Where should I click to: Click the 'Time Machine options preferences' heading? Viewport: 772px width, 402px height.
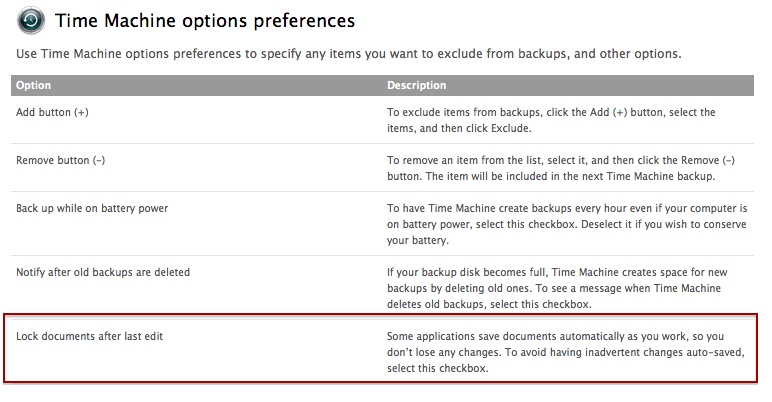(205, 20)
